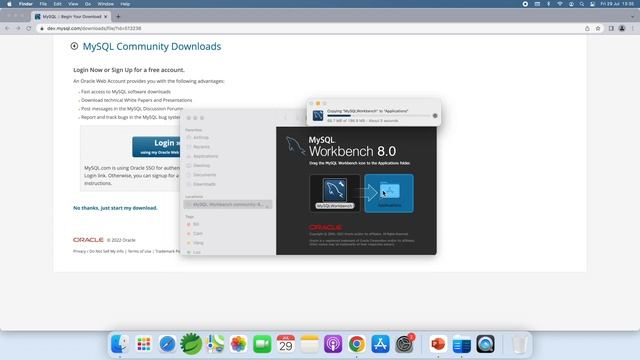This screenshot has width=640, height=360.
Task: Open the Apple menu
Action: 9,4
